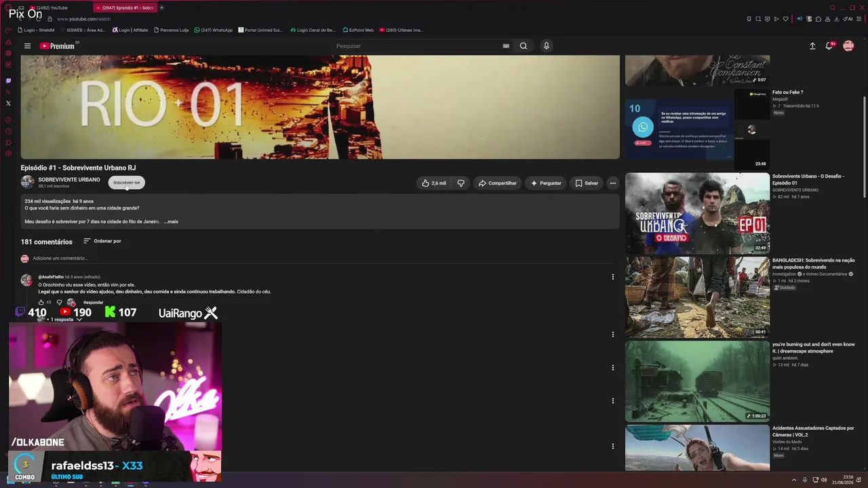Toggle tab audio with speaker icon
The height and width of the screenshot is (488, 868).
pyautogui.click(x=800, y=19)
